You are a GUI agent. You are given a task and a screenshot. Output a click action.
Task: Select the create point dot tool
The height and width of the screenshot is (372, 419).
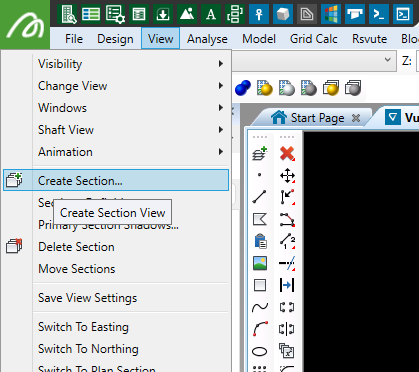point(260,175)
